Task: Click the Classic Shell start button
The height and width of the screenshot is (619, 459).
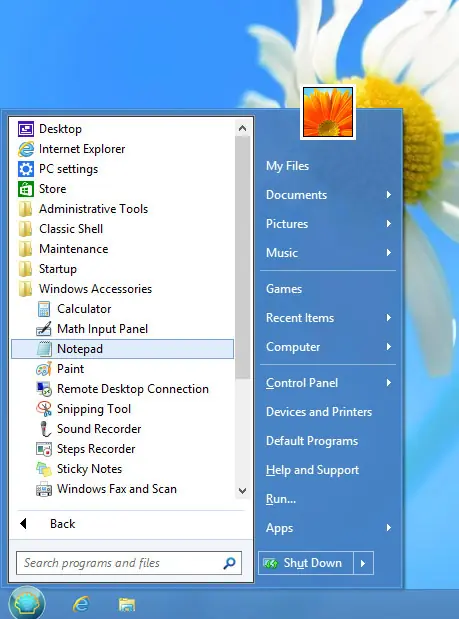Action: tap(27, 603)
